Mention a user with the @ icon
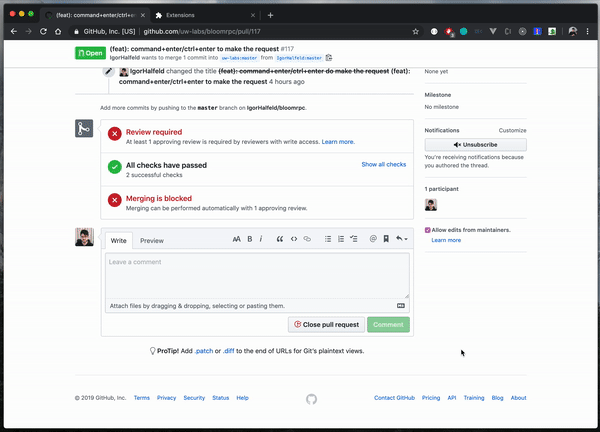 click(x=373, y=239)
